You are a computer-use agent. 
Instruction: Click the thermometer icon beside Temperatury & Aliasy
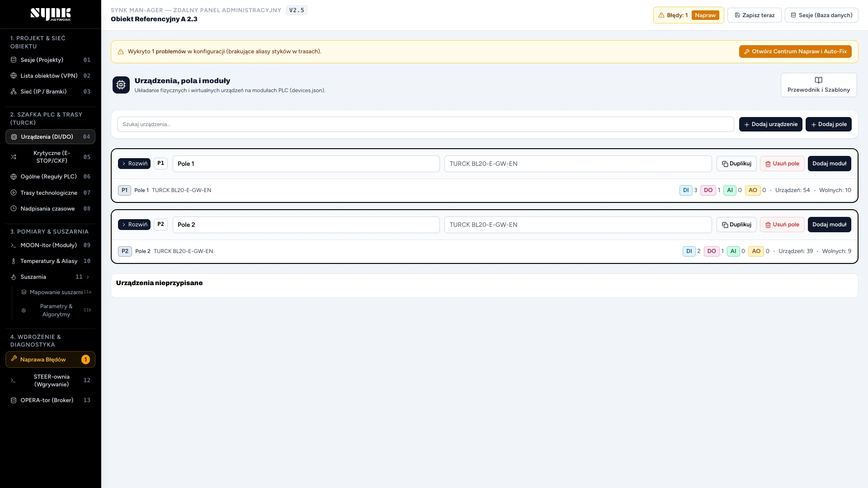tap(14, 261)
